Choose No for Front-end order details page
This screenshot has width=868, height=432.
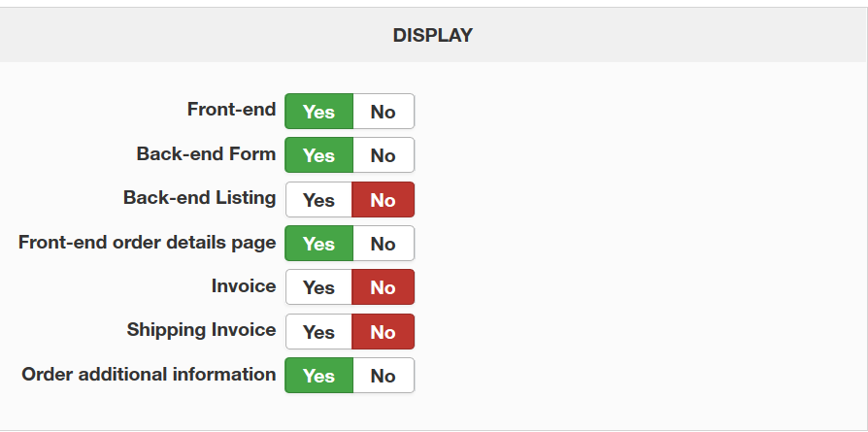point(384,244)
